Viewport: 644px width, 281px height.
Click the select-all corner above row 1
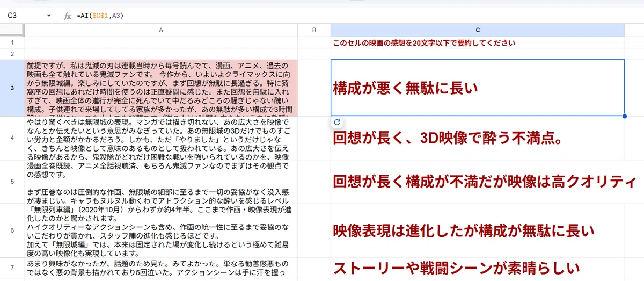(x=12, y=31)
